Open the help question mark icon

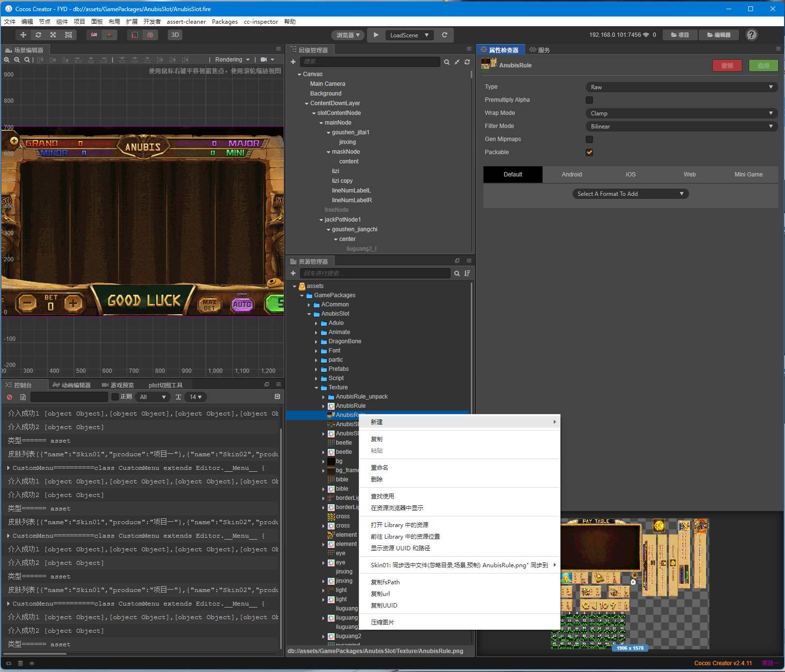coord(752,35)
